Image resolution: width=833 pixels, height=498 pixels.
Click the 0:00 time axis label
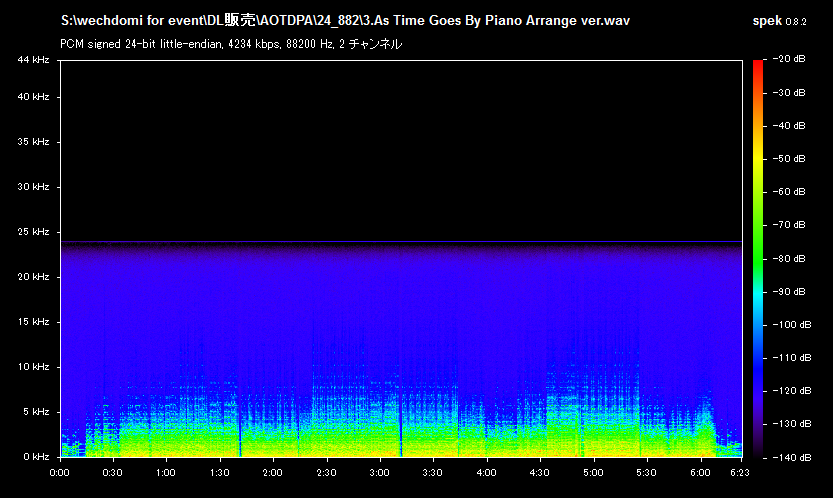click(x=60, y=473)
